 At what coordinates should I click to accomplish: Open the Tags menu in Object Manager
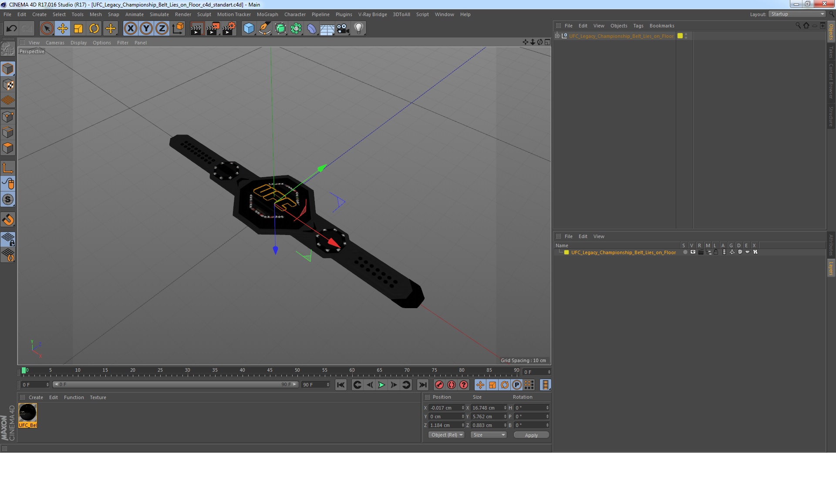638,26
